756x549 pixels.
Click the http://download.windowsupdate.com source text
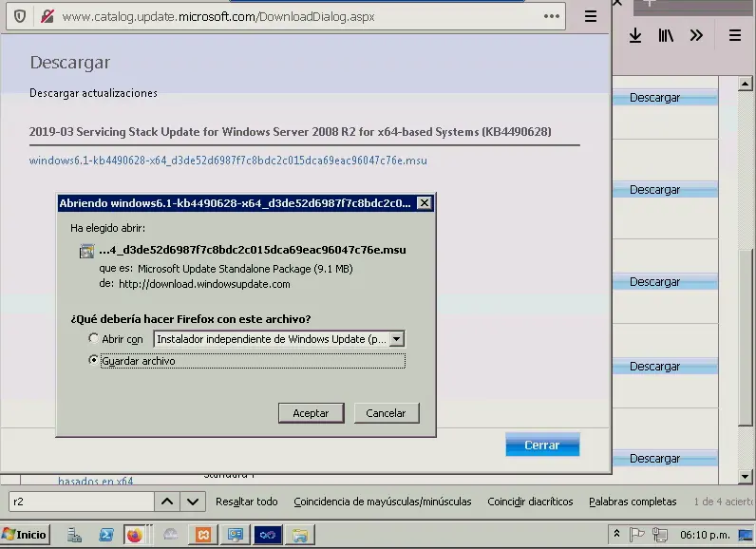pyautogui.click(x=204, y=284)
